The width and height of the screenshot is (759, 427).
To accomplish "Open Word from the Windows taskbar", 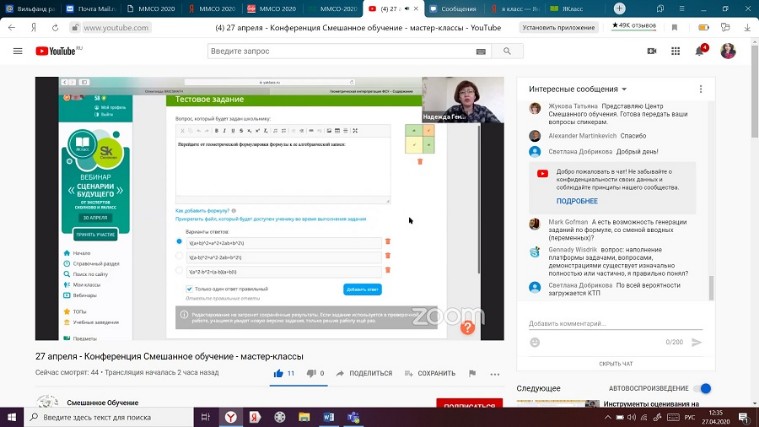I will coord(330,416).
